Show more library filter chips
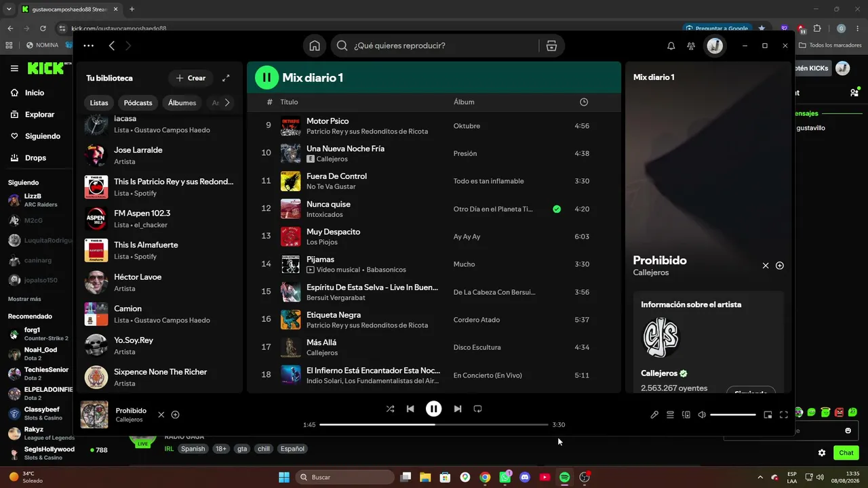 (x=227, y=103)
